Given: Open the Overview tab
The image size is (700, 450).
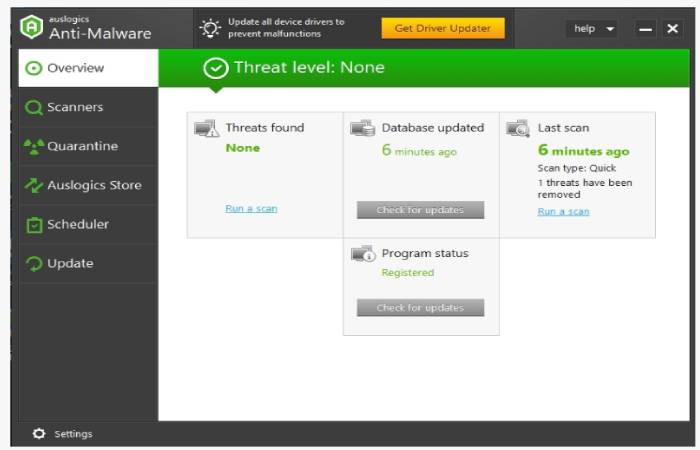Looking at the screenshot, I should [88, 68].
